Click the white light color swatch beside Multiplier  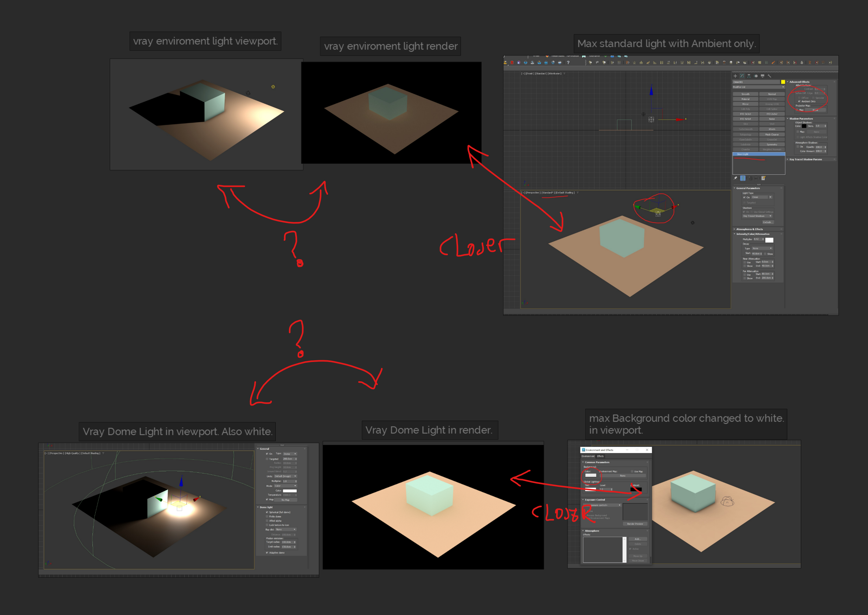pos(769,240)
